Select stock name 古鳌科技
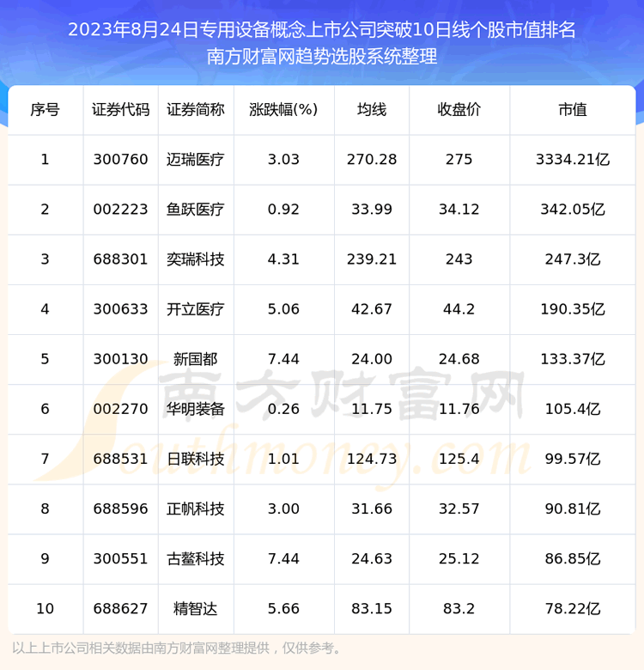The image size is (644, 670). point(196,559)
